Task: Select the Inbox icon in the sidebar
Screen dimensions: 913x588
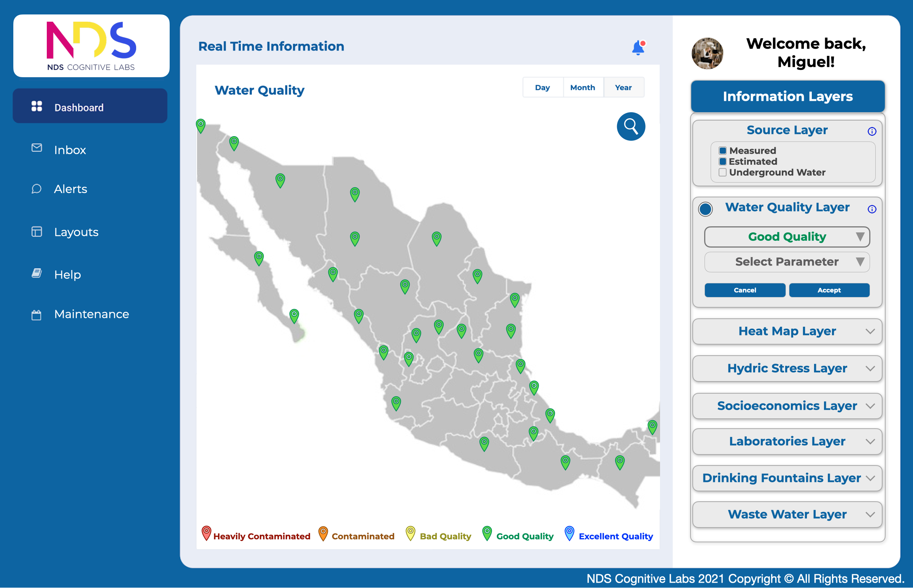Action: (x=36, y=149)
